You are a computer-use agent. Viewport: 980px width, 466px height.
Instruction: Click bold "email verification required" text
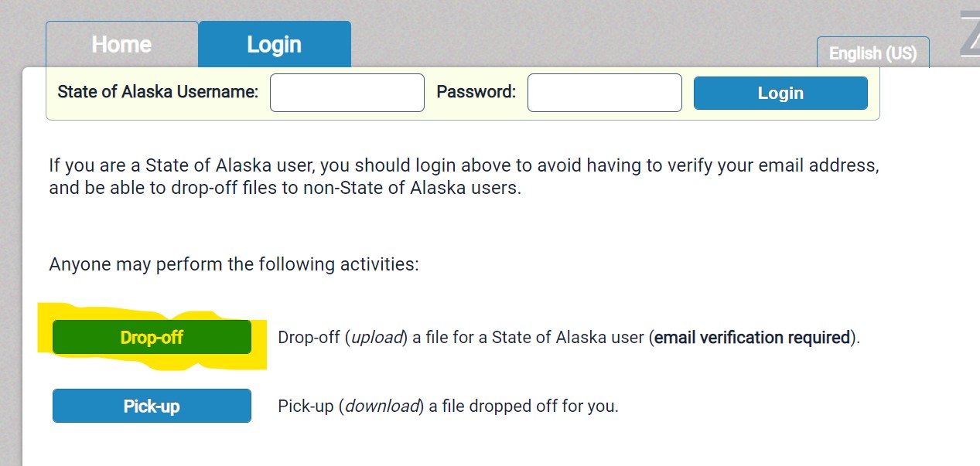pos(752,338)
